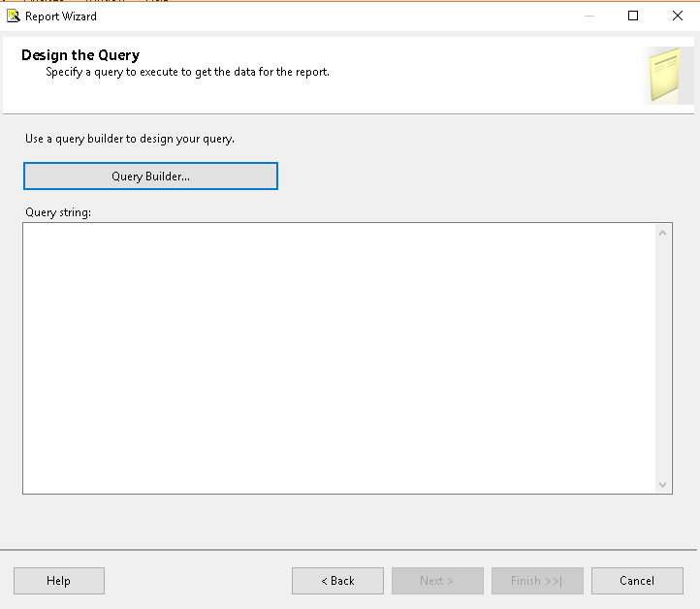
Task: Click the Report Wizard title text
Action: pos(61,16)
